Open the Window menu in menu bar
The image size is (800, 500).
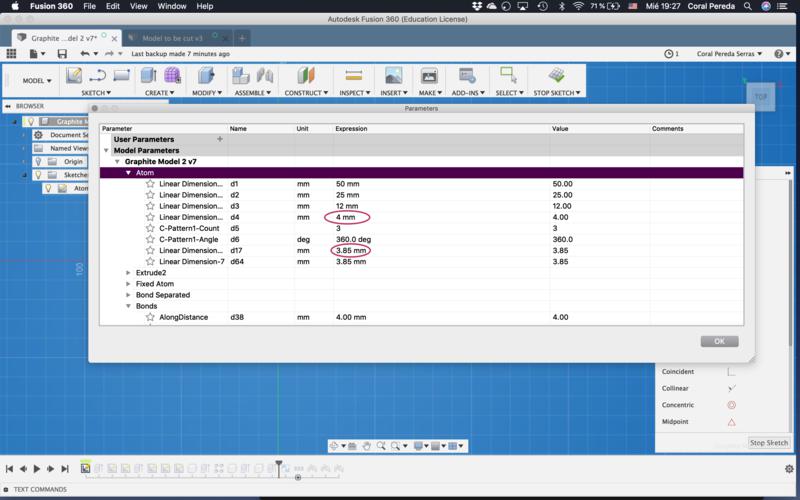point(171,6)
